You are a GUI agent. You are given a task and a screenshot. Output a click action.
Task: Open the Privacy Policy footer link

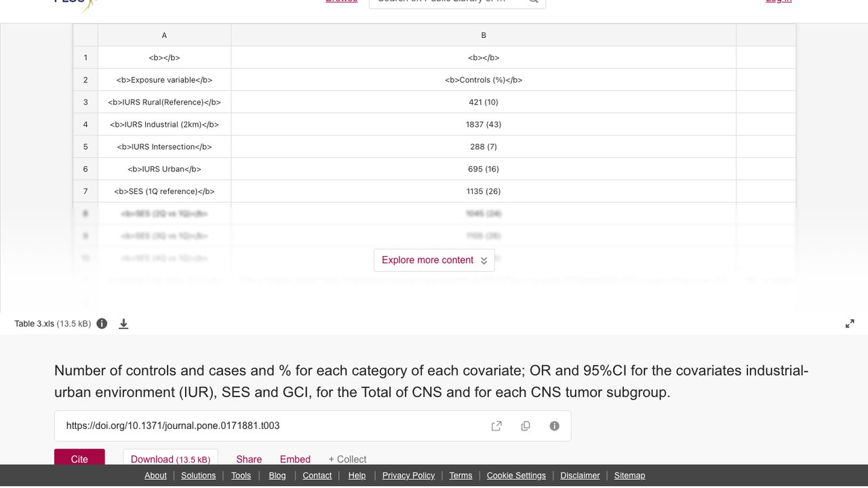point(408,475)
